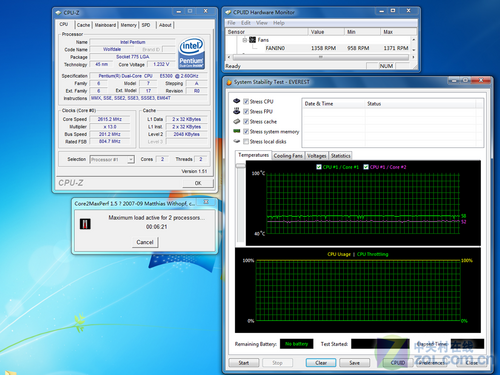Click the Clear button in EVEREST

321,363
